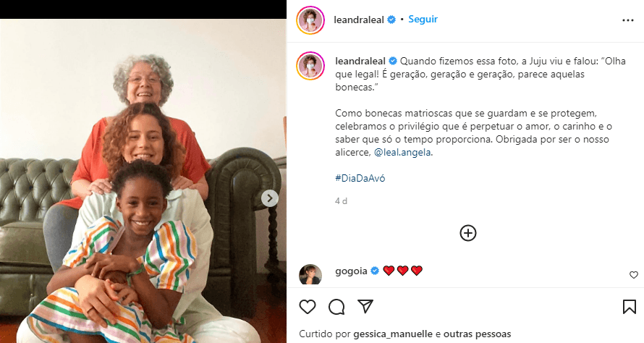
Task: Like gogoia's comment with small heart
Action: point(634,275)
